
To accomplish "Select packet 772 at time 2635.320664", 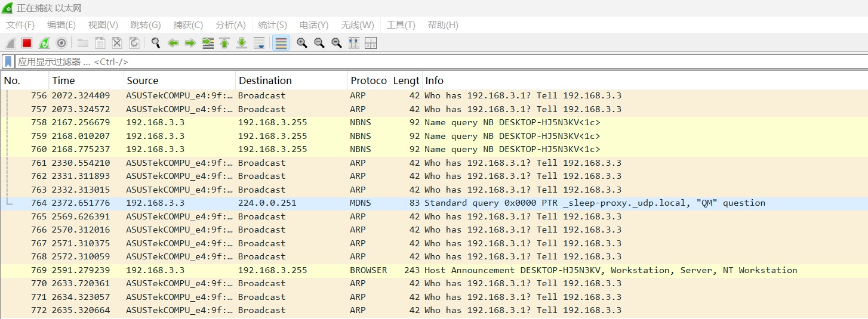I will 434,310.
